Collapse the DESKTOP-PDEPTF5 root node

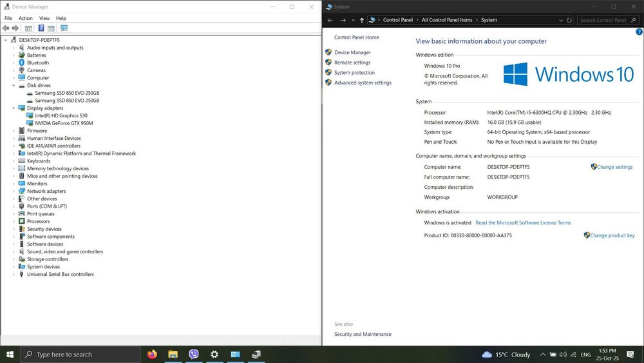[x=6, y=40]
